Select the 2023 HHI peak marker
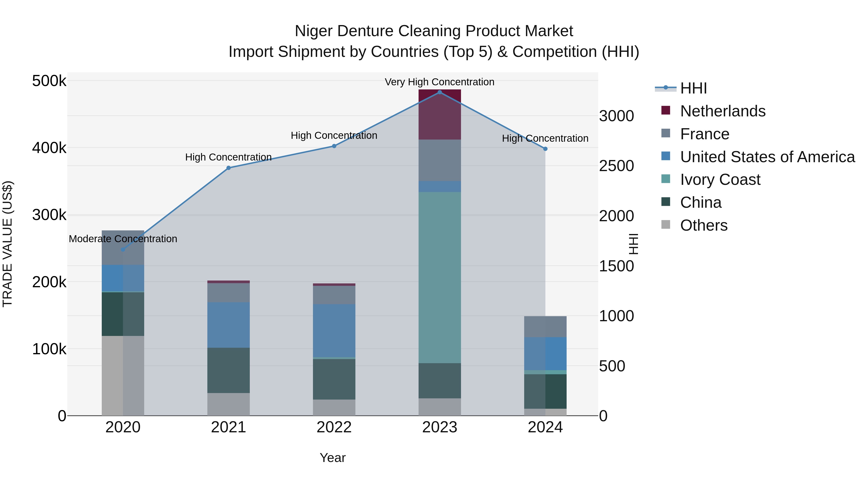Image resolution: width=868 pixels, height=488 pixels. pos(439,92)
